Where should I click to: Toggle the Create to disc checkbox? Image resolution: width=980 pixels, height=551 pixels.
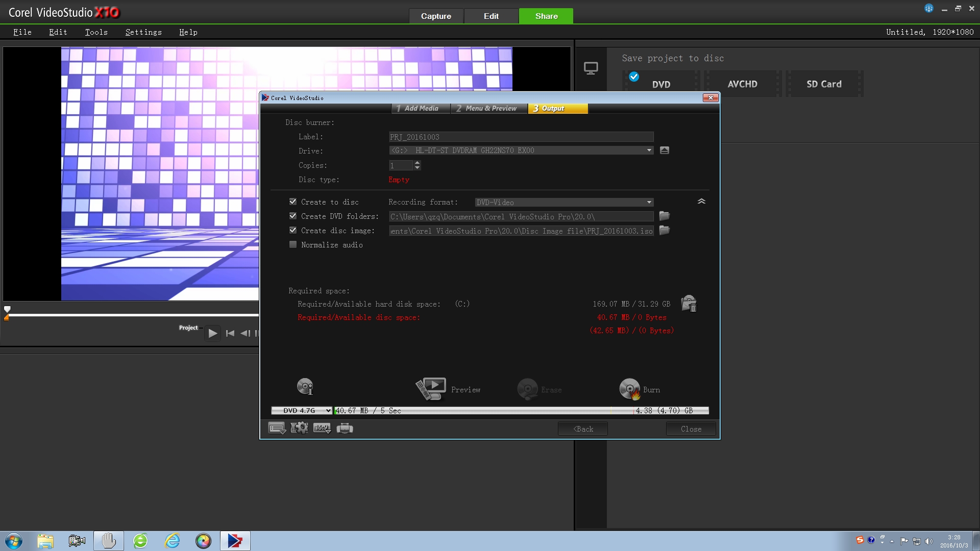click(293, 202)
